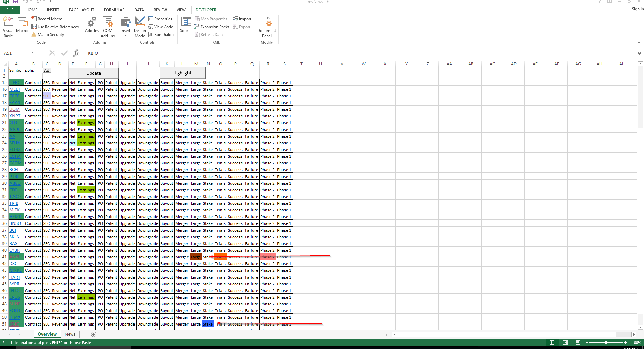Screen dimensions: 644x349
Task: Click the horizontal scrollbar
Action: [x=506, y=334]
